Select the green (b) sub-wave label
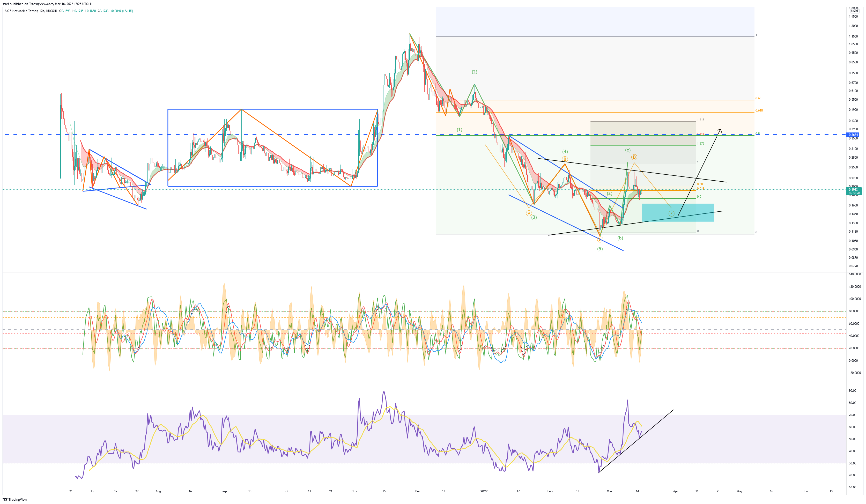The width and height of the screenshot is (866, 504). point(620,238)
